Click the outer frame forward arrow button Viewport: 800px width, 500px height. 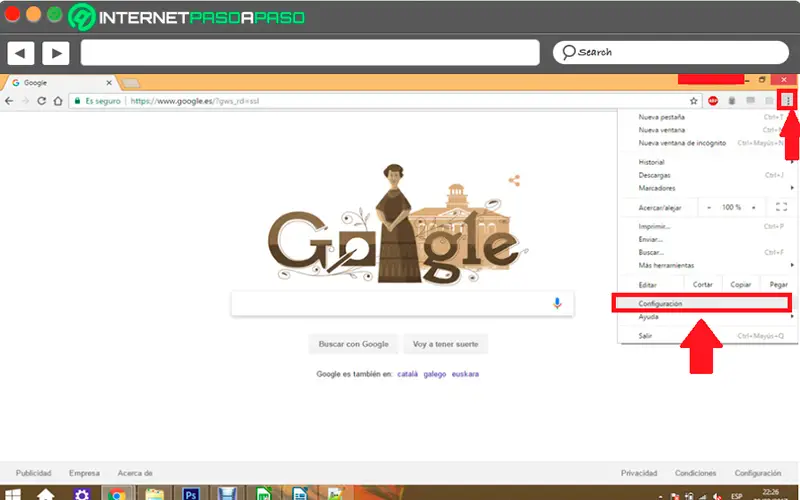coord(56,53)
